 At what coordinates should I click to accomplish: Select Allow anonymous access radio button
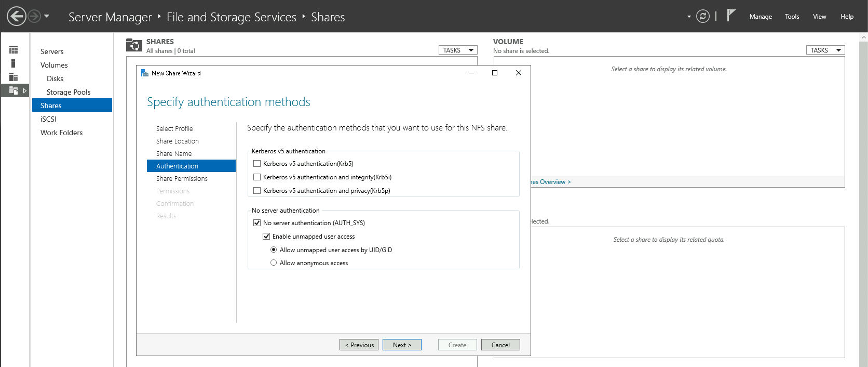[274, 263]
